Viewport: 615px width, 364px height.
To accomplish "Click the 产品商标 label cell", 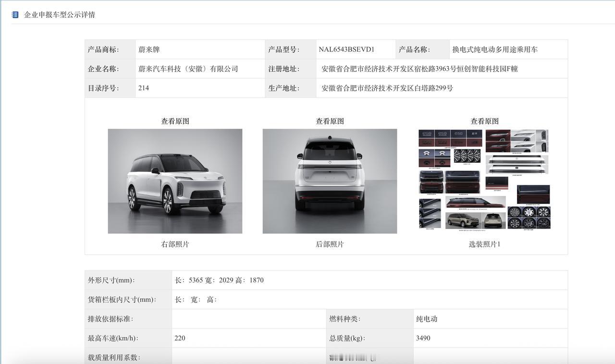I will pyautogui.click(x=110, y=49).
